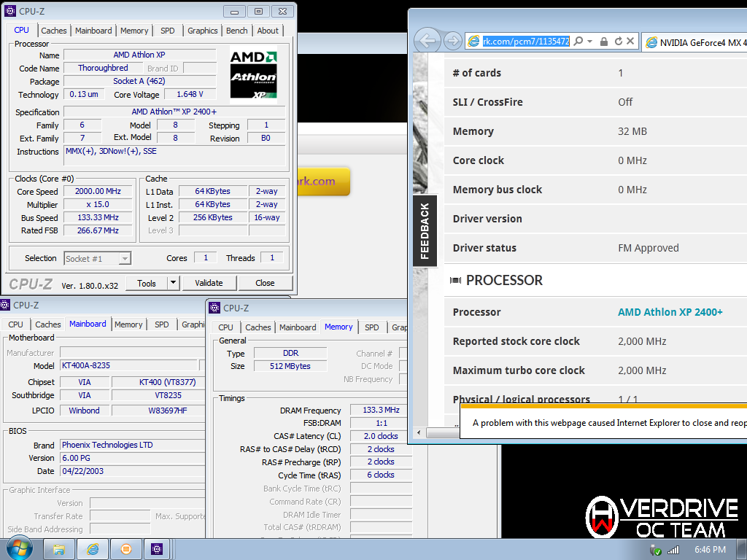The height and width of the screenshot is (560, 747).
Task: Click the lock security icon in address bar
Action: [x=603, y=42]
